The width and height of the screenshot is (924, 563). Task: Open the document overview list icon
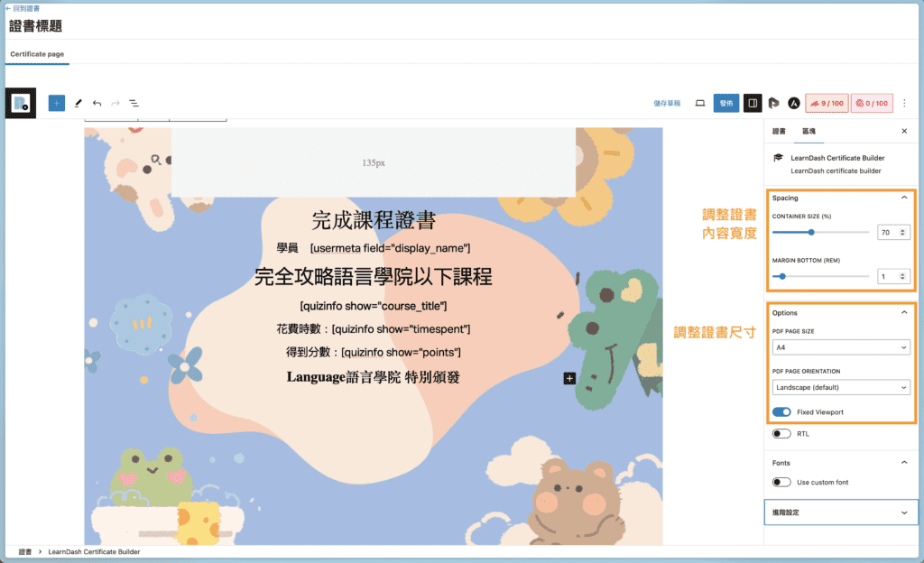tap(134, 103)
